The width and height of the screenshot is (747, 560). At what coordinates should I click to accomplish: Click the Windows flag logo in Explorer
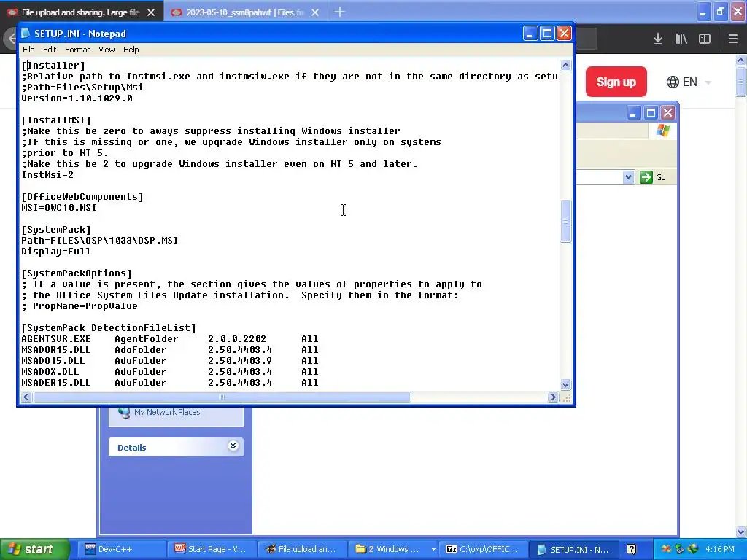pyautogui.click(x=662, y=131)
